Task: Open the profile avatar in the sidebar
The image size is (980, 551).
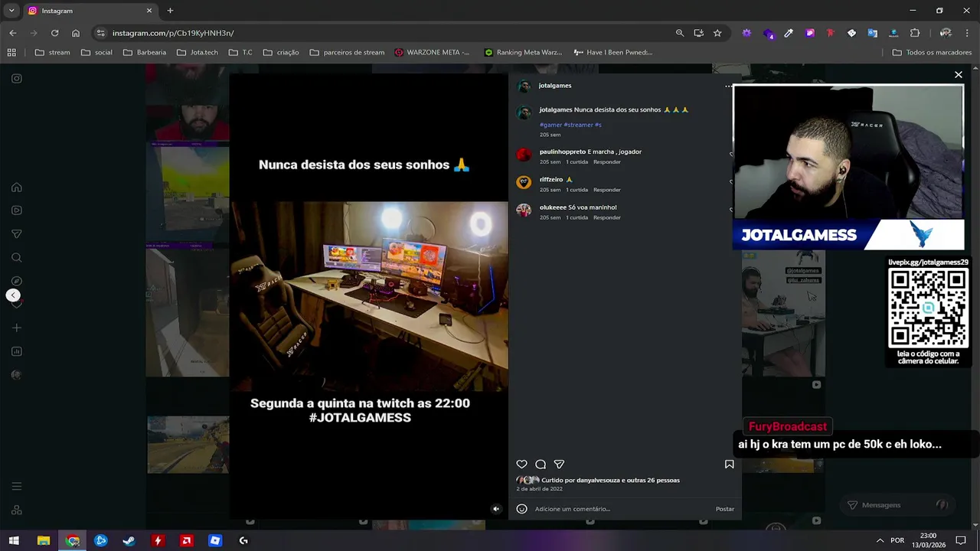Action: tap(17, 375)
